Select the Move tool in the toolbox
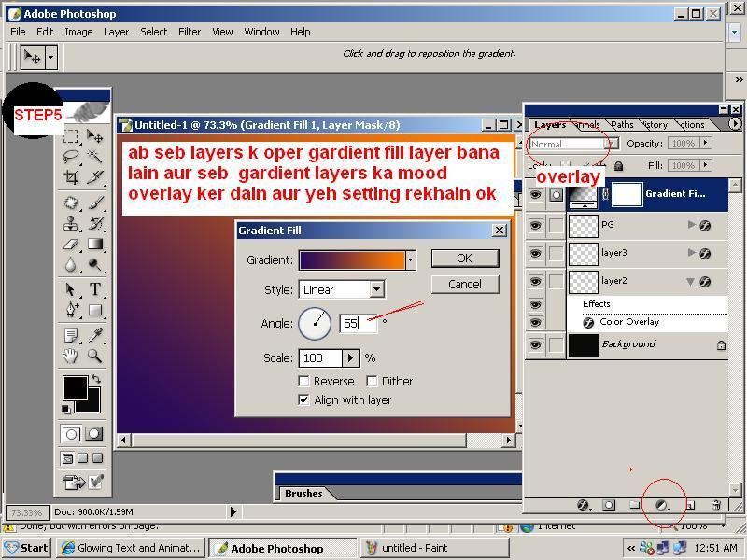 coord(95,136)
